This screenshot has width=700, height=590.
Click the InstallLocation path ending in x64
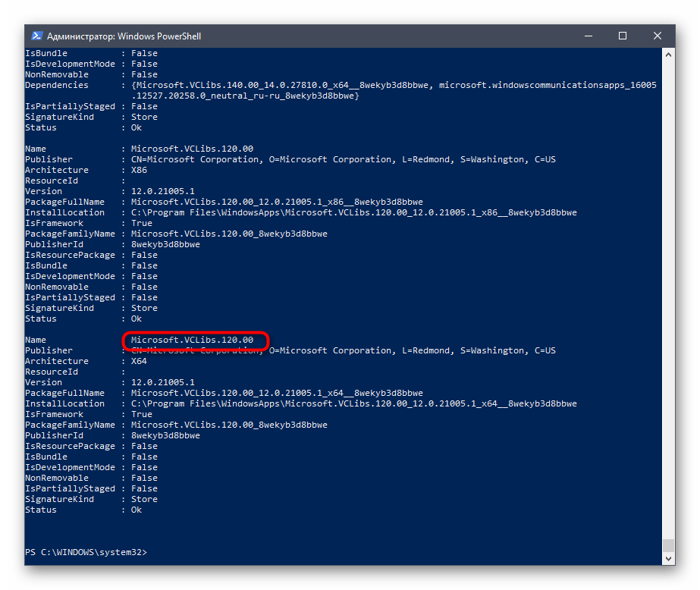353,403
